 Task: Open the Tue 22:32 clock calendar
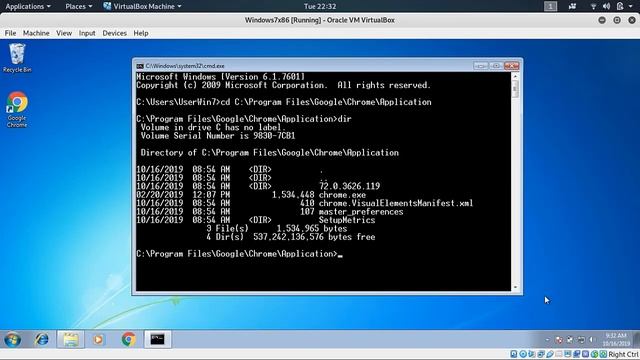320,6
